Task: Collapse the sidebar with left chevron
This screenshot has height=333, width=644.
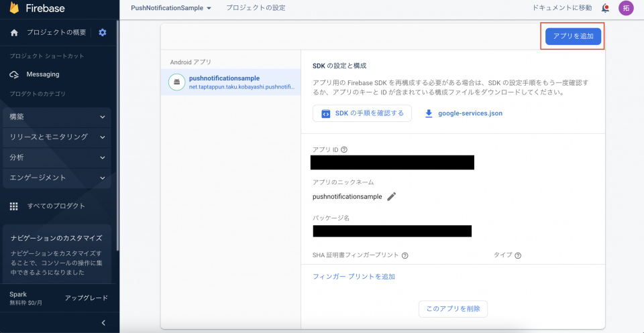Action: (x=103, y=323)
